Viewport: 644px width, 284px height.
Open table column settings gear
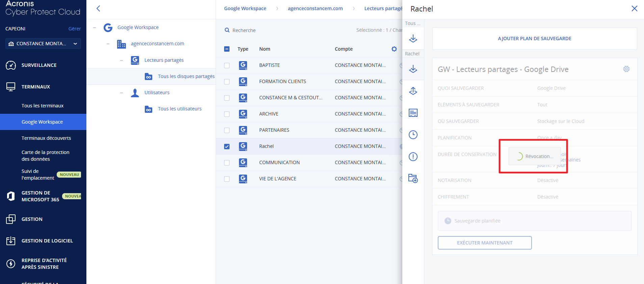(394, 49)
